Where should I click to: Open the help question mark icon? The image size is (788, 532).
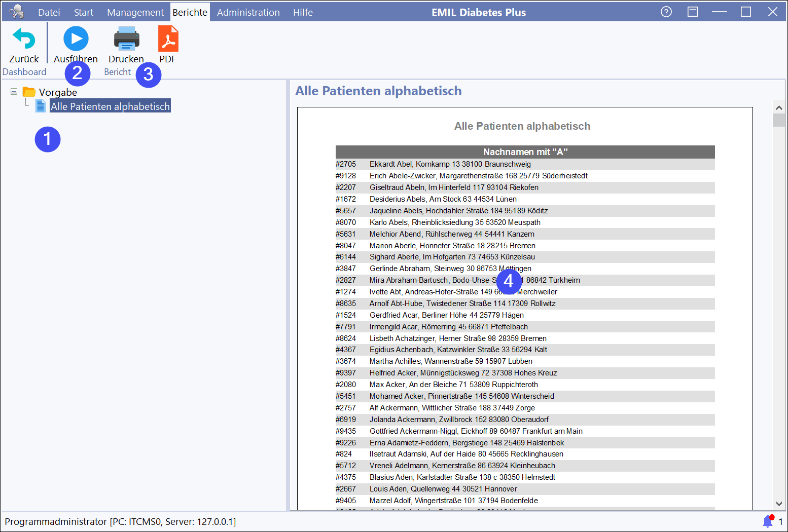[x=666, y=12]
